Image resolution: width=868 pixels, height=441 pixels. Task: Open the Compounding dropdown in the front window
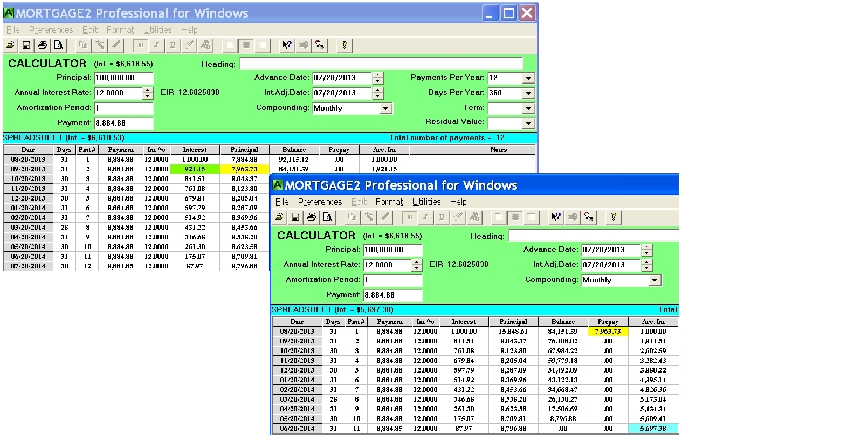point(655,280)
